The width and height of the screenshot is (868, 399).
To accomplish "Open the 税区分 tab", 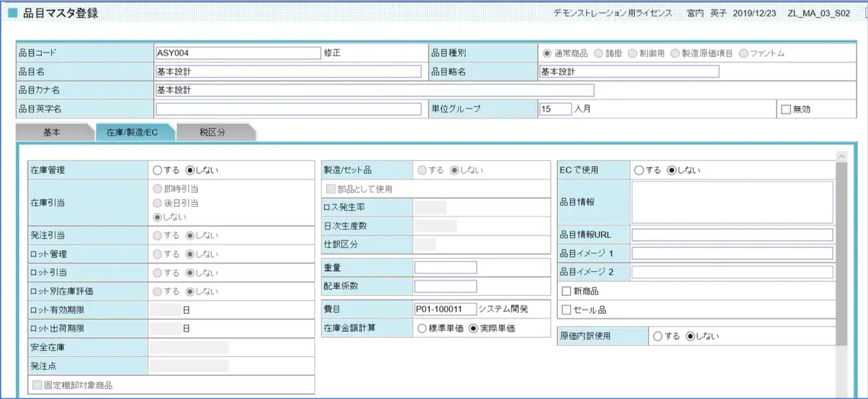I will [212, 132].
